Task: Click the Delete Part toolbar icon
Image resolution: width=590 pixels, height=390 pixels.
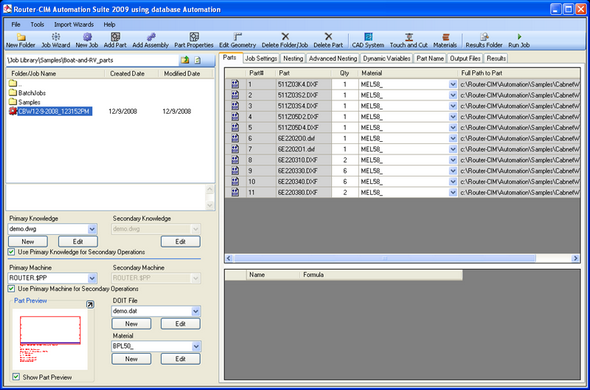Action: point(328,41)
